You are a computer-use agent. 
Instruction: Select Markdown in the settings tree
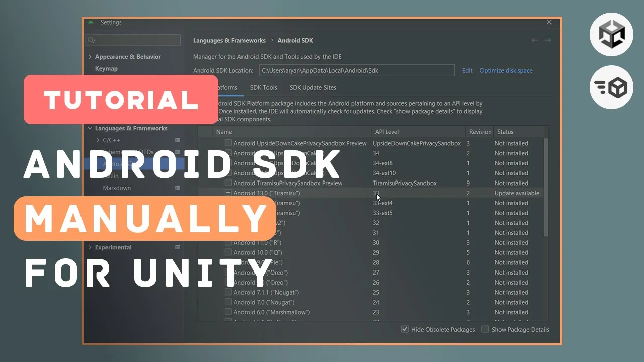point(117,188)
